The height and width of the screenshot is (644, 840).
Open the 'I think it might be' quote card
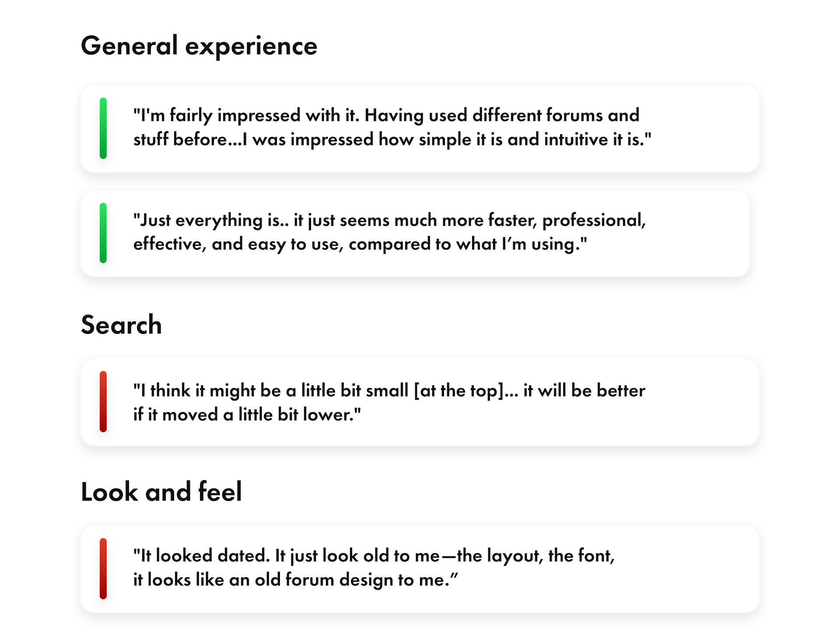click(x=420, y=402)
